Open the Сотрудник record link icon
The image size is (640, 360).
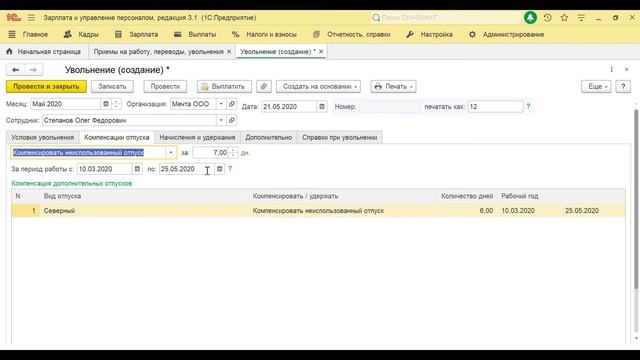[x=232, y=120]
